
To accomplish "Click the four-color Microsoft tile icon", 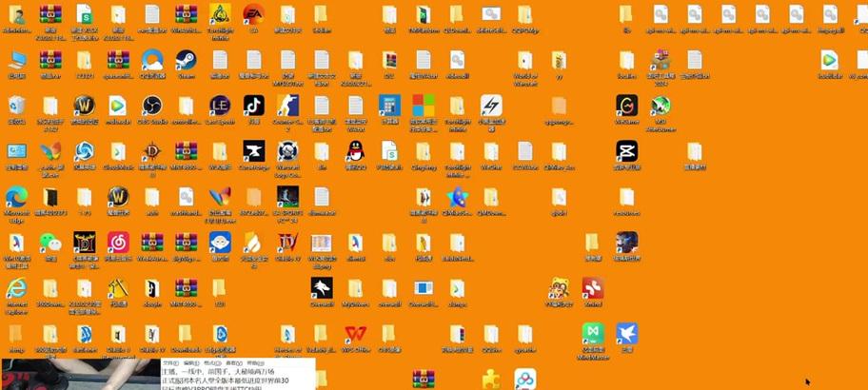I will pos(424,105).
